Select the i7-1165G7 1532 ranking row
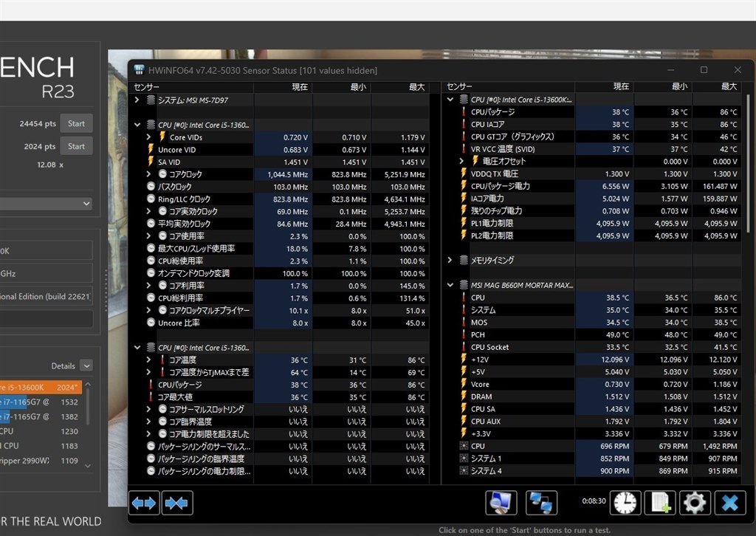This screenshot has width=756, height=536. click(x=41, y=402)
